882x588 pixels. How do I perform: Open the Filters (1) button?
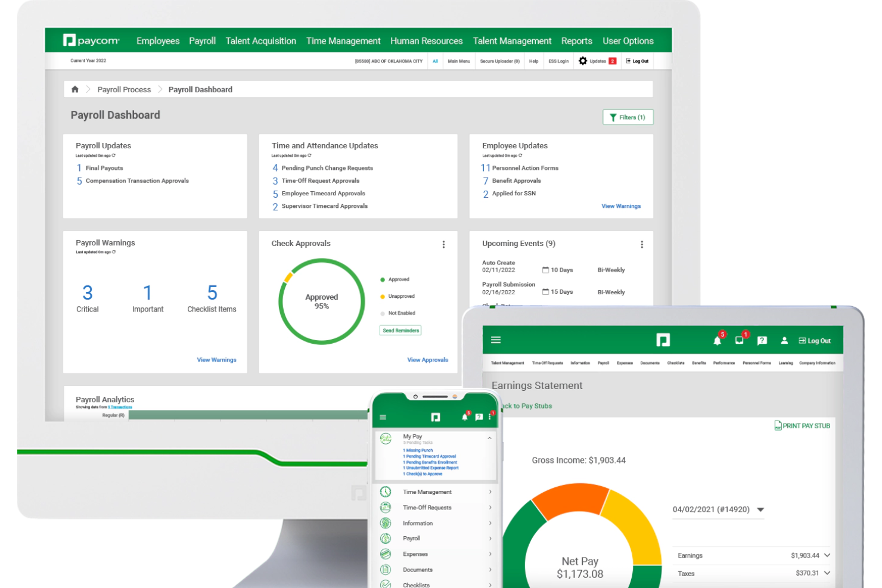pyautogui.click(x=628, y=117)
